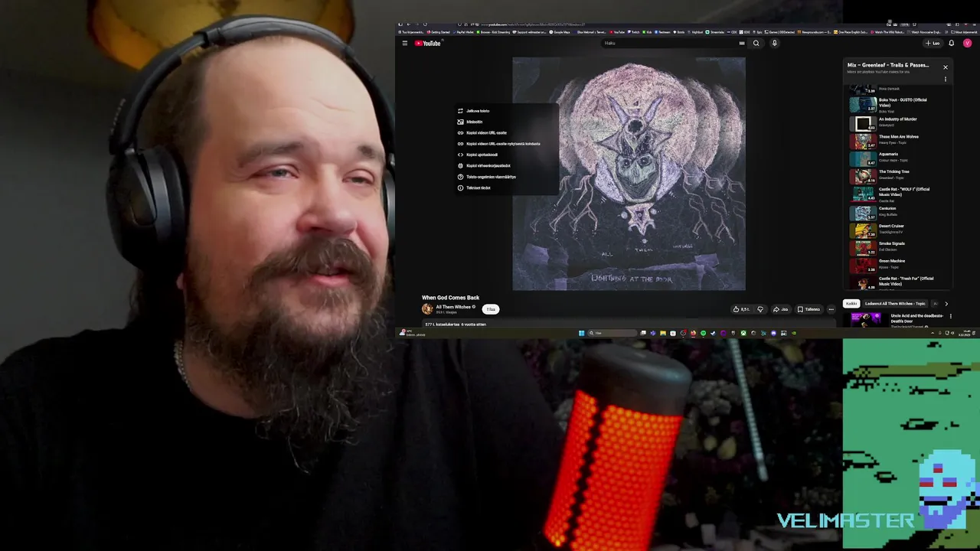Open the Windows Start button
The width and height of the screenshot is (980, 551).
[582, 333]
